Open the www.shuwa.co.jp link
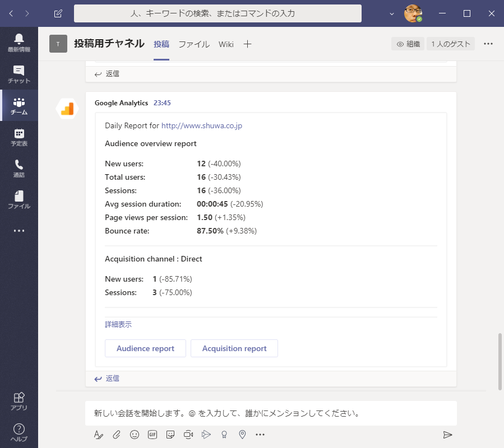Screen dimensions: 504x448 (201, 126)
